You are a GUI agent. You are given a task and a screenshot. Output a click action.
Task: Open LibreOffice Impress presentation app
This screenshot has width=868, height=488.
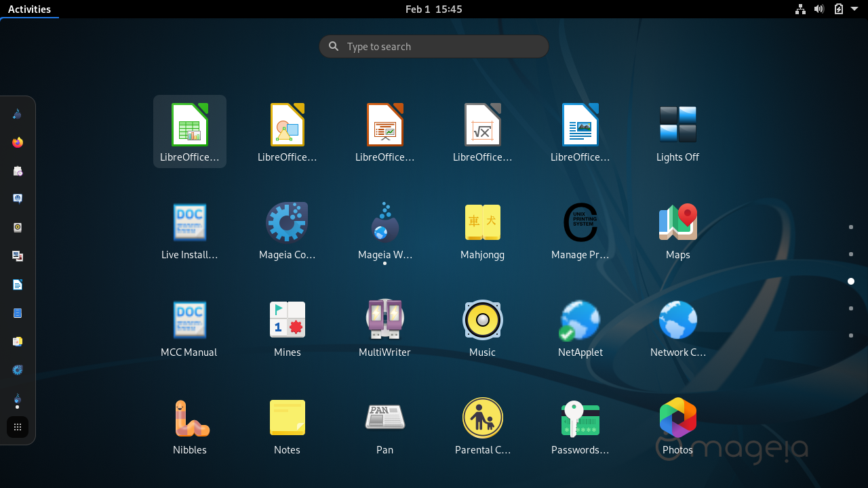pyautogui.click(x=385, y=131)
